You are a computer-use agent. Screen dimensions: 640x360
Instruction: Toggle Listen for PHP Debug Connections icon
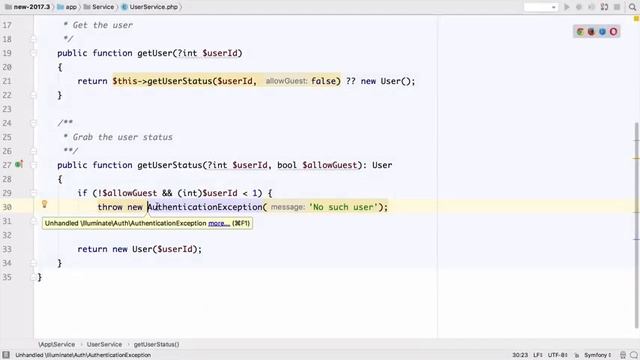(x=604, y=7)
